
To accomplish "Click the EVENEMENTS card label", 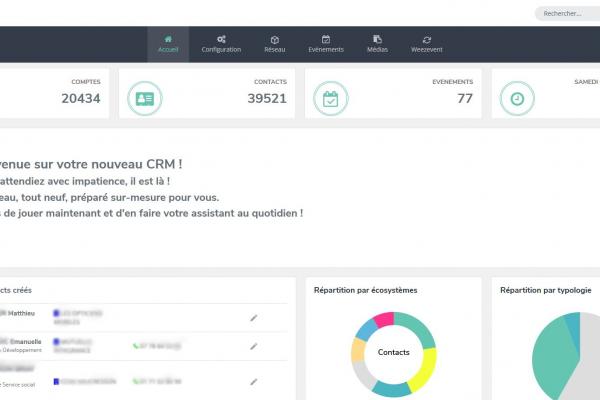I will coord(453,82).
